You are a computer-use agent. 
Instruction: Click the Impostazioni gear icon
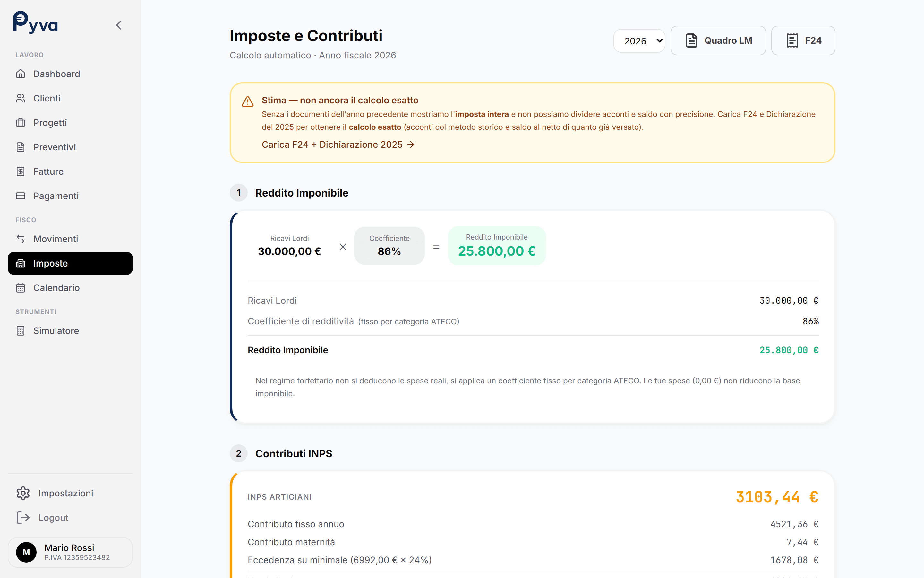(x=23, y=493)
